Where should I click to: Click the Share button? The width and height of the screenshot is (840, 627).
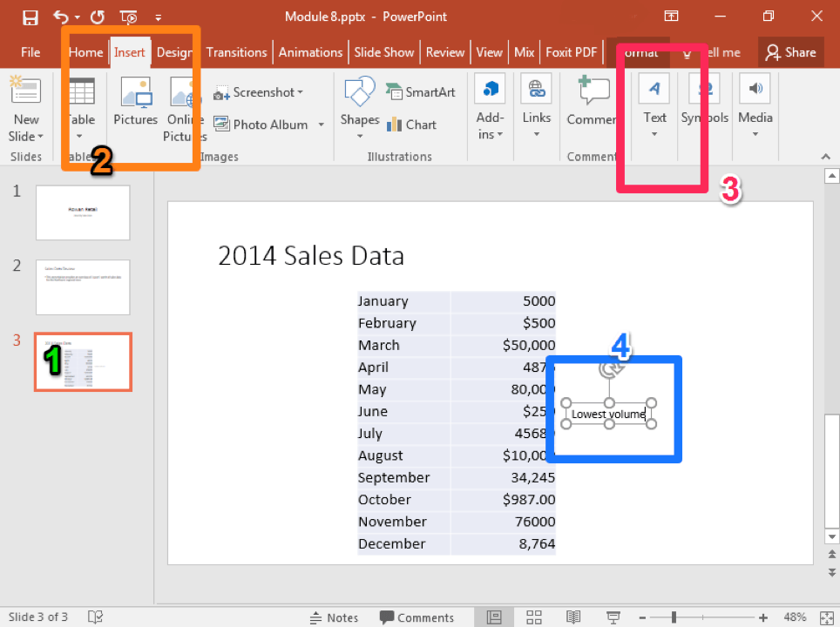(x=789, y=52)
